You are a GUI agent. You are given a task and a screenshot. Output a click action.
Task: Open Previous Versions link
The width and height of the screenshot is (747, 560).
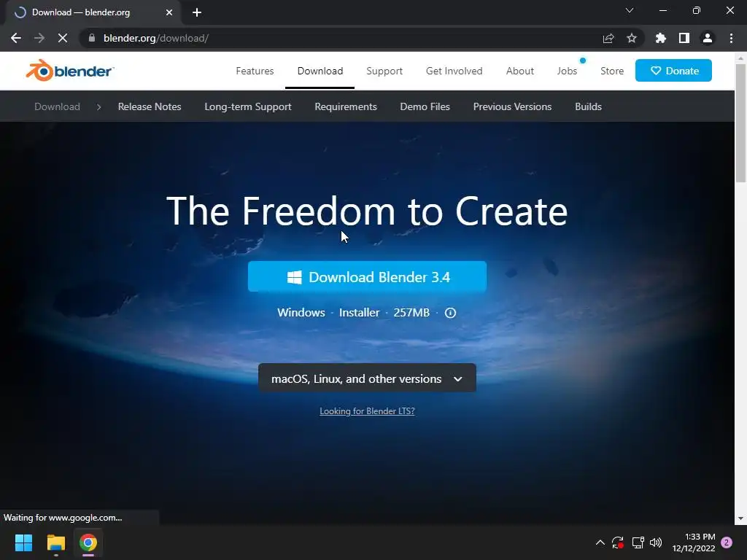(512, 106)
